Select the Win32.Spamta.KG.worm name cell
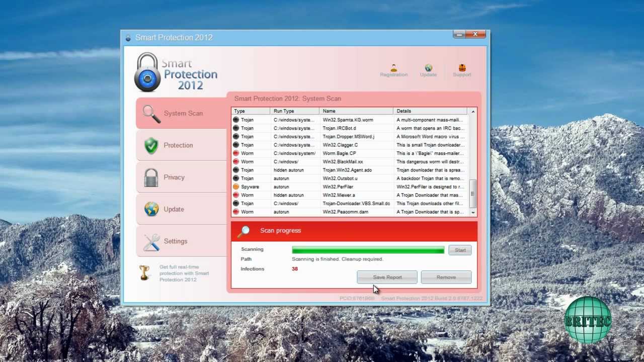 348,120
